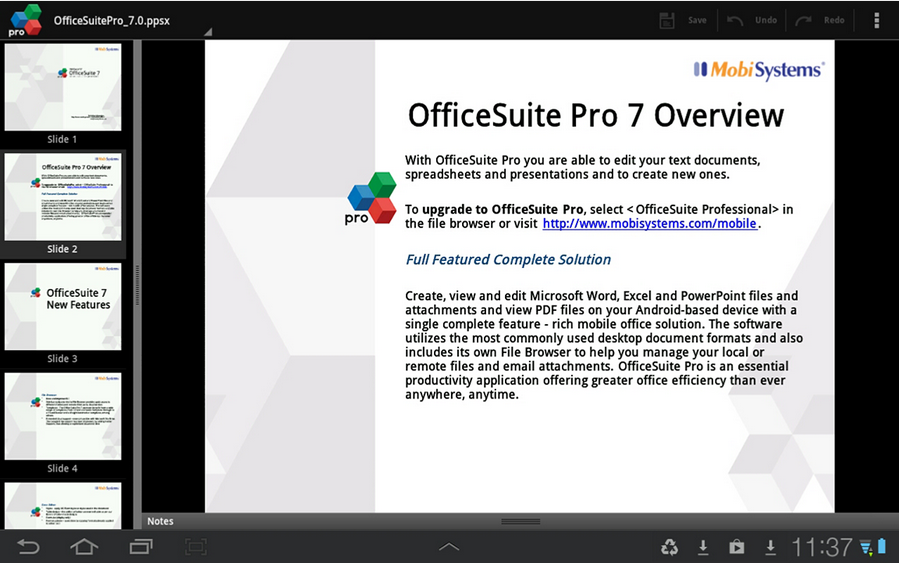Expand the file name dropdown triangle
899x563 pixels.
pos(208,32)
